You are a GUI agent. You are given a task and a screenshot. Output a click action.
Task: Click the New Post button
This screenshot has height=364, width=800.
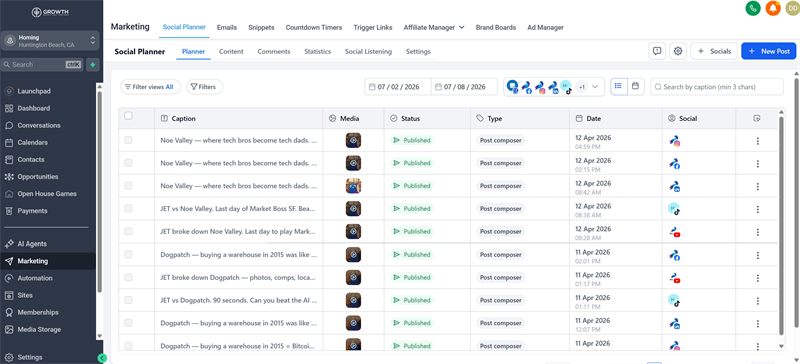pos(768,51)
